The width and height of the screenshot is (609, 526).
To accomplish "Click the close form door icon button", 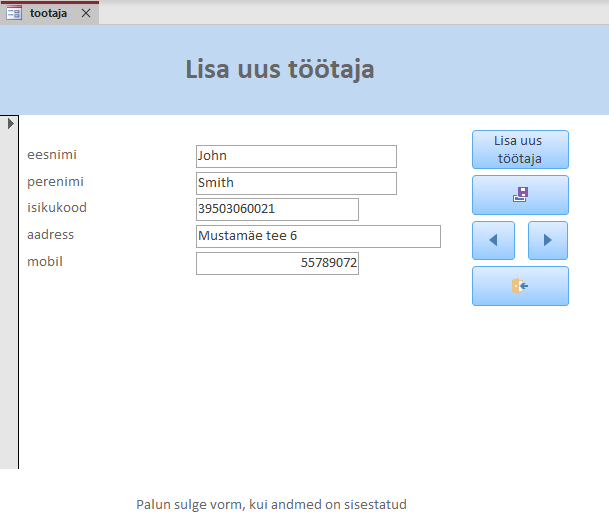I will 520,286.
